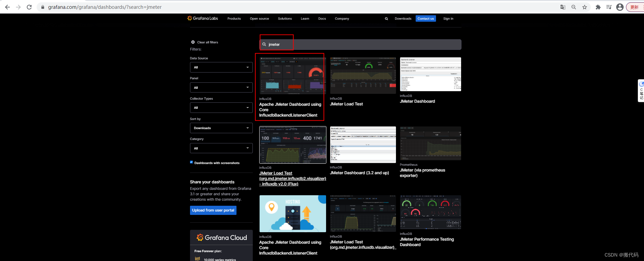Click the Grafana Labs logo

pyautogui.click(x=203, y=18)
